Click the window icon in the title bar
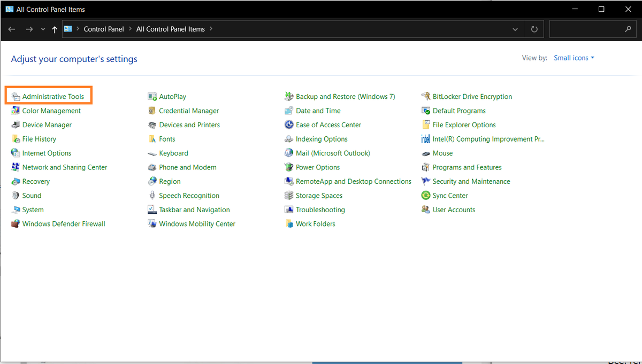This screenshot has width=642, height=364. 10,9
